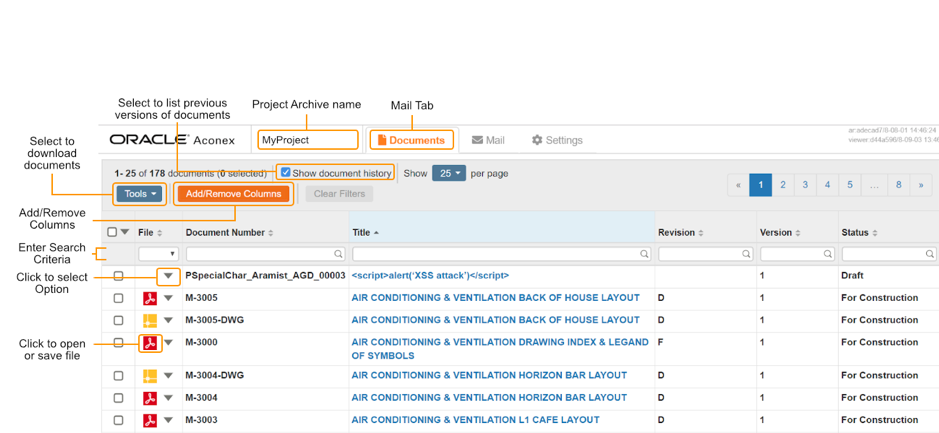Screen dimensions: 939x433
Task: Open the PDF file icon for M-3000
Action: coord(150,343)
